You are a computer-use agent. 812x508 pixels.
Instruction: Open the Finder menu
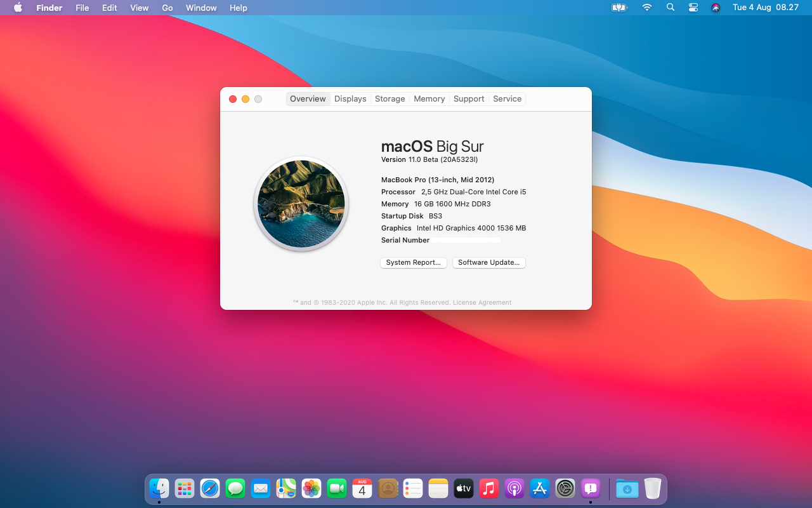click(49, 8)
